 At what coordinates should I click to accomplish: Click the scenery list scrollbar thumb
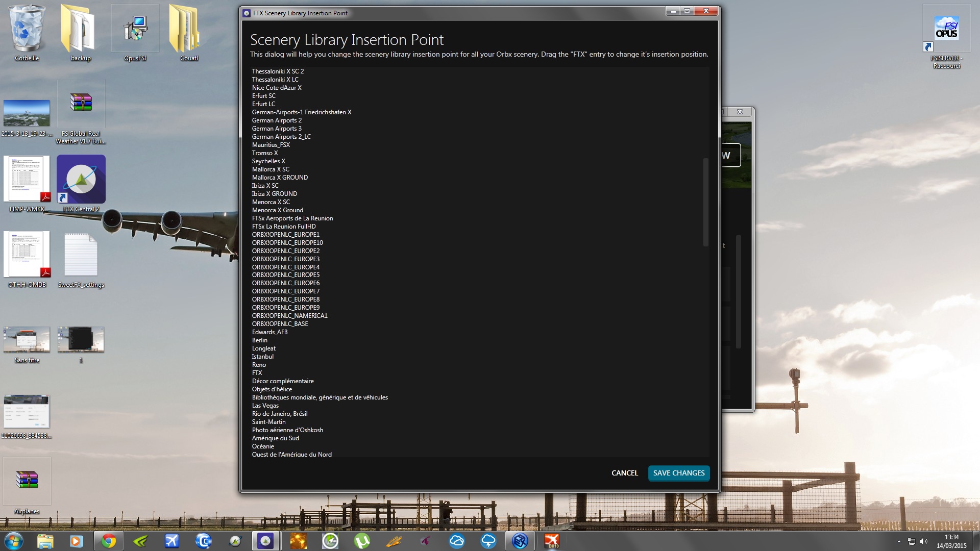point(706,202)
